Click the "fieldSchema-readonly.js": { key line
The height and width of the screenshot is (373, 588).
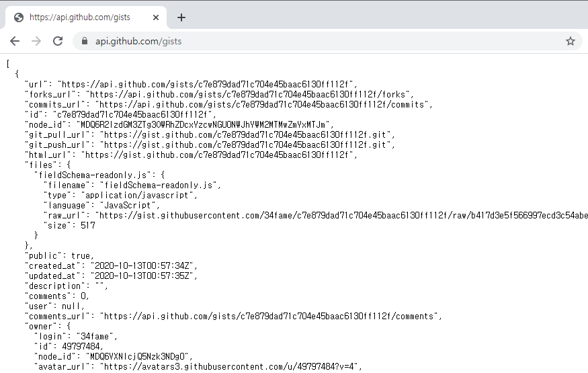99,175
